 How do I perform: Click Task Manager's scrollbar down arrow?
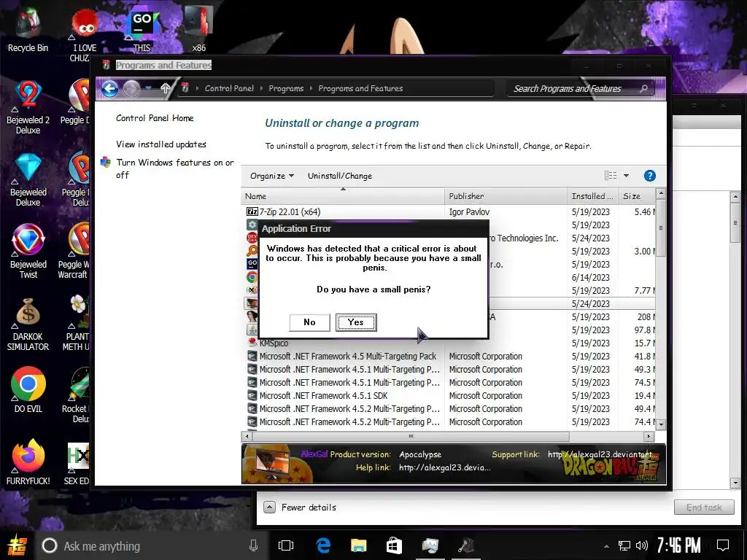735,483
